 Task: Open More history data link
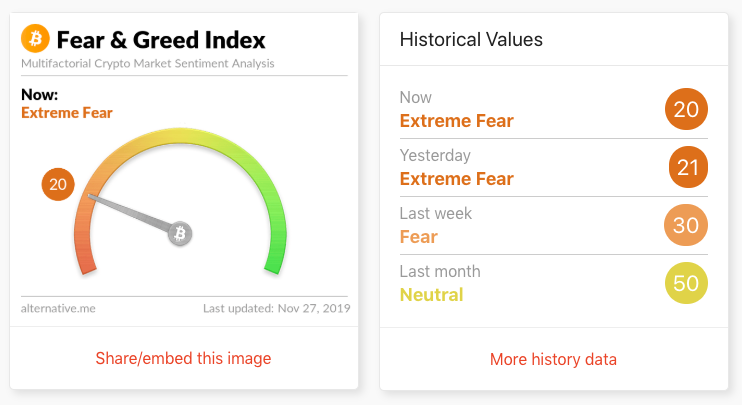click(553, 359)
